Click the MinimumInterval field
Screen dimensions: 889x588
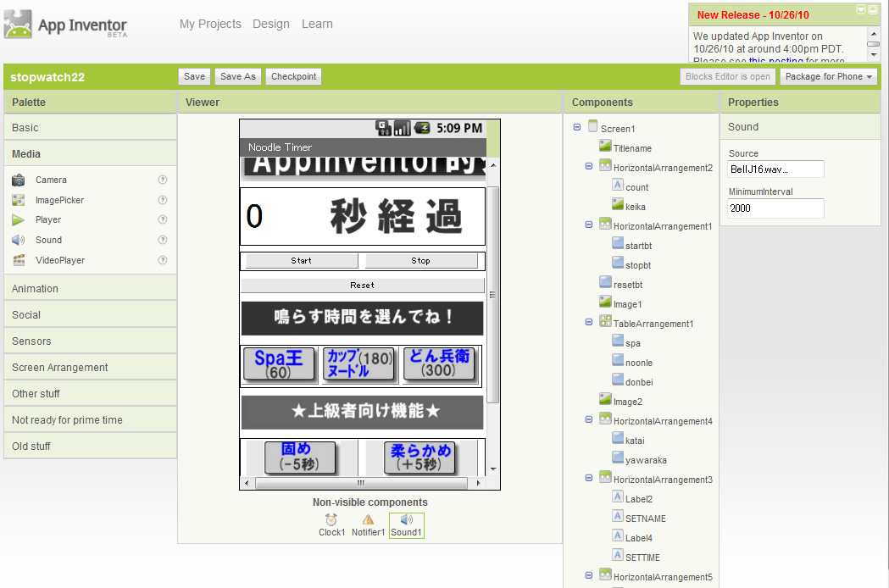click(x=775, y=208)
